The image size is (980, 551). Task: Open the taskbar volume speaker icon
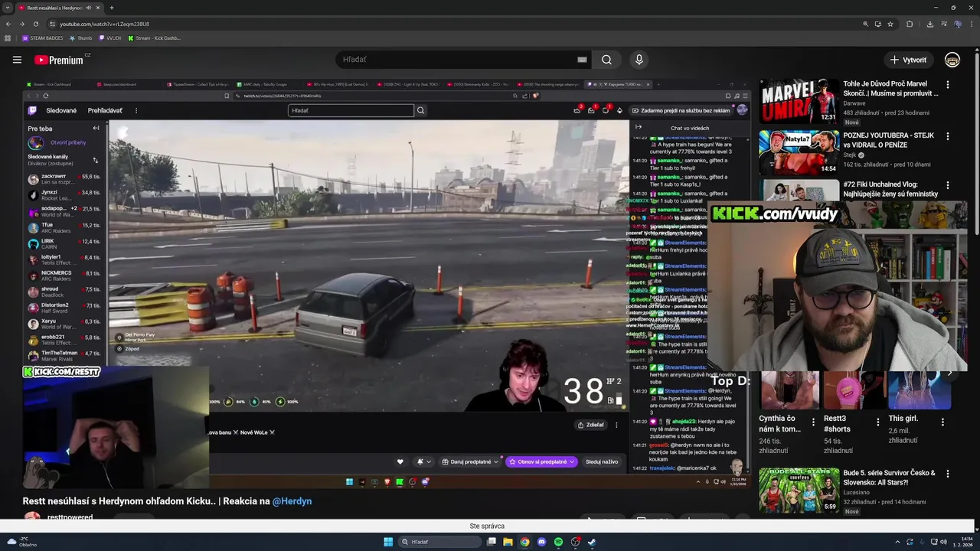942,542
